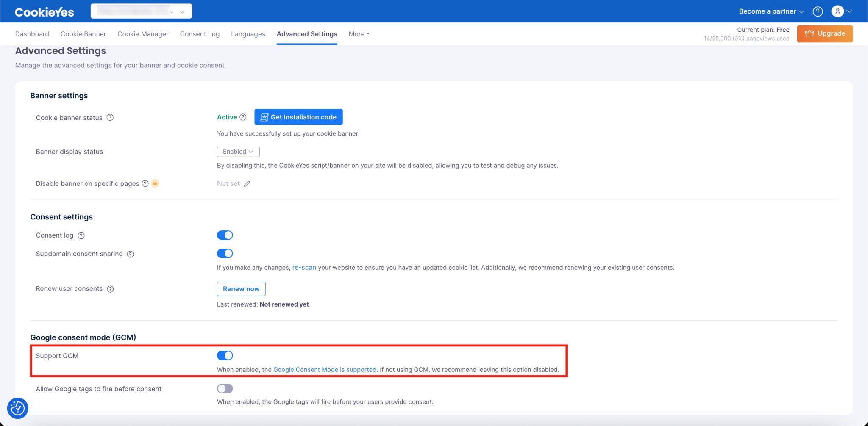Disable the Support GCM toggle
This screenshot has height=426, width=868.
225,355
